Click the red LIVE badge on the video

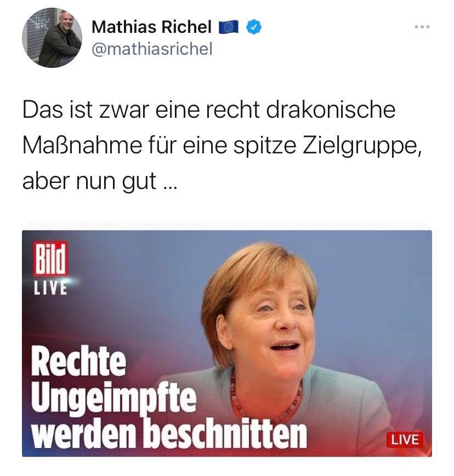click(405, 439)
